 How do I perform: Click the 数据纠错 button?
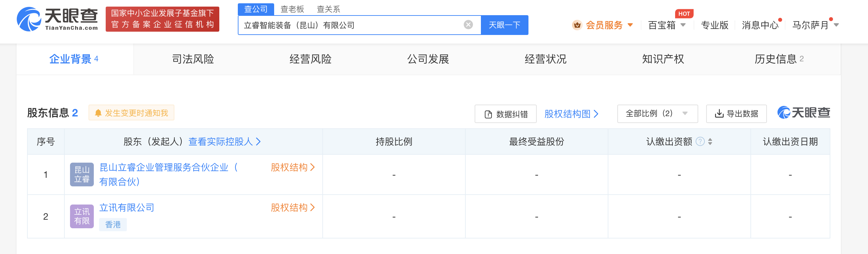click(505, 114)
